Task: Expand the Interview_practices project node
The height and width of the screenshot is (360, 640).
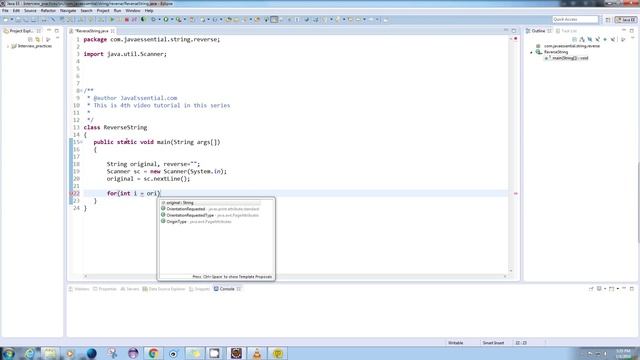Action: tap(8, 47)
